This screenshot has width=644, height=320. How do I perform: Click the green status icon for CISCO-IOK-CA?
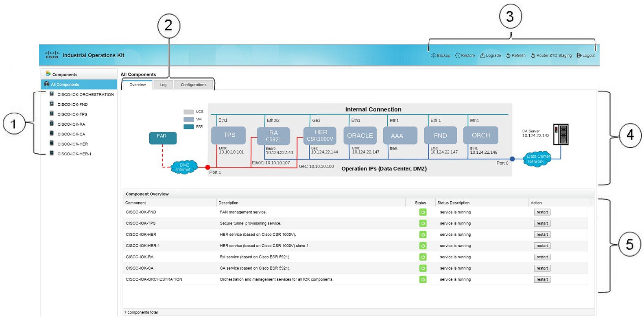423,268
